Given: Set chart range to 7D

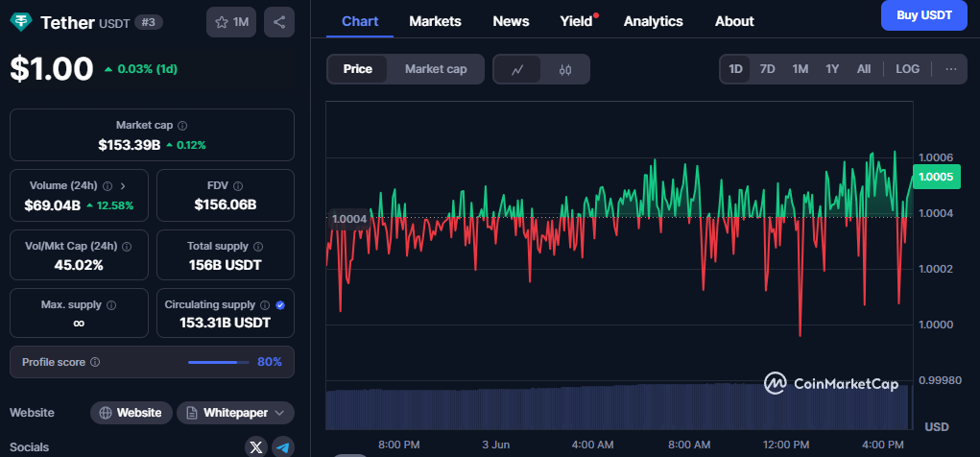Looking at the screenshot, I should point(768,69).
